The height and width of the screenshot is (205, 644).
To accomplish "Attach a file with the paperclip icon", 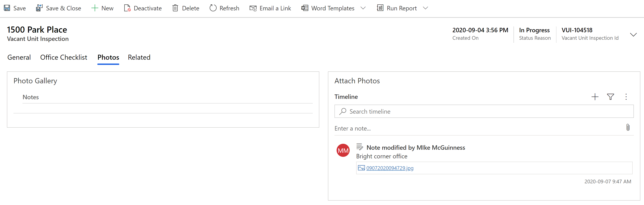I will [x=628, y=128].
